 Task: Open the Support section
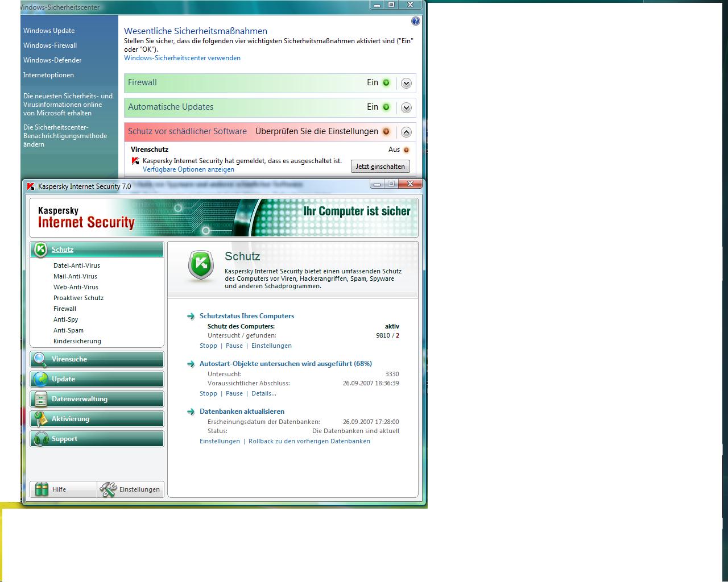97,439
